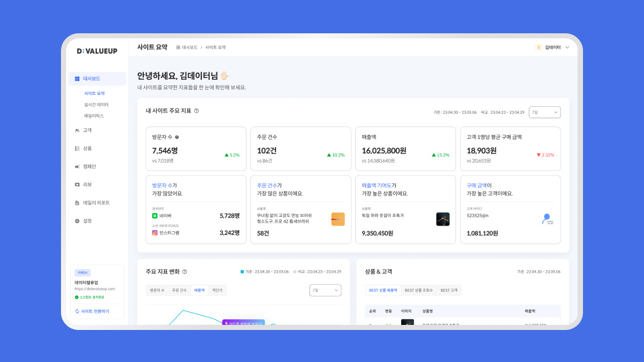The width and height of the screenshot is (644, 362).
Task: Click the D:VALUEUP logo
Action: point(97,51)
